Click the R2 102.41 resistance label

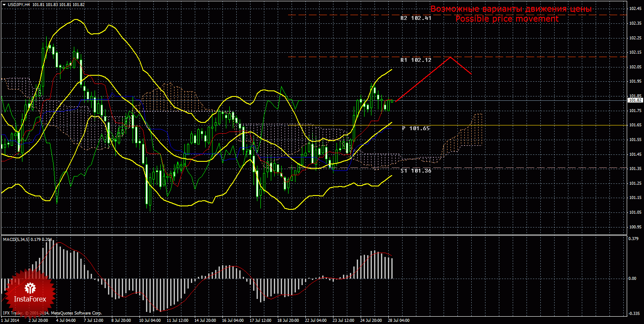coord(416,19)
